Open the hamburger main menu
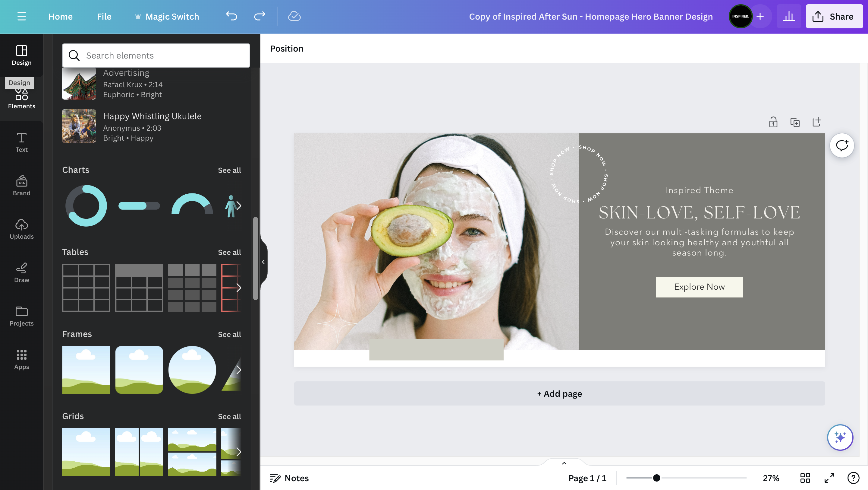Image resolution: width=868 pixels, height=490 pixels. pos(22,16)
